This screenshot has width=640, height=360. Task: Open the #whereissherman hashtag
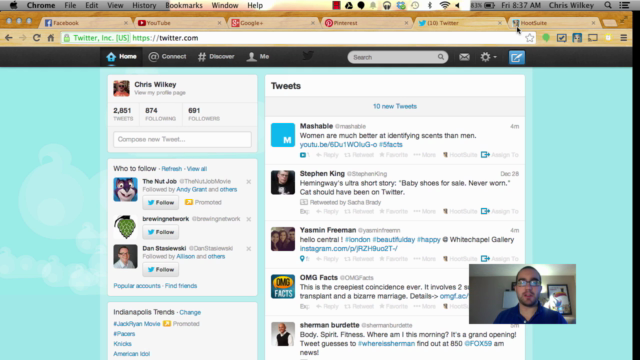pyautogui.click(x=386, y=344)
